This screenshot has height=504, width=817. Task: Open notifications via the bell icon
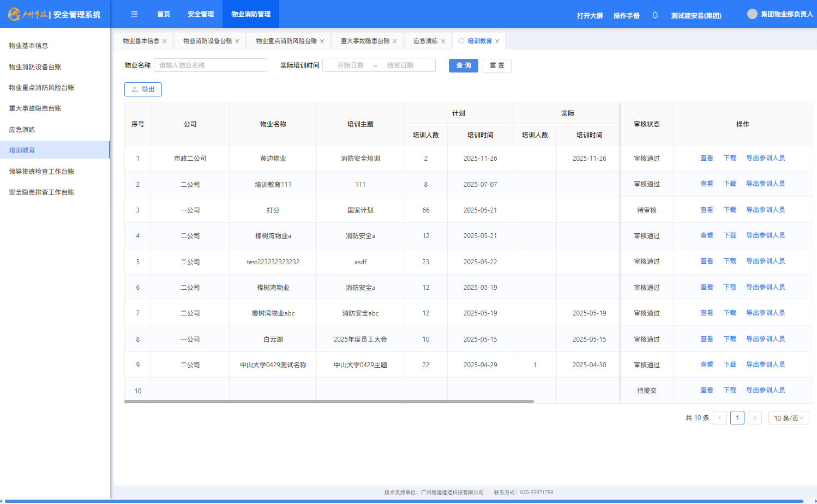coord(655,15)
